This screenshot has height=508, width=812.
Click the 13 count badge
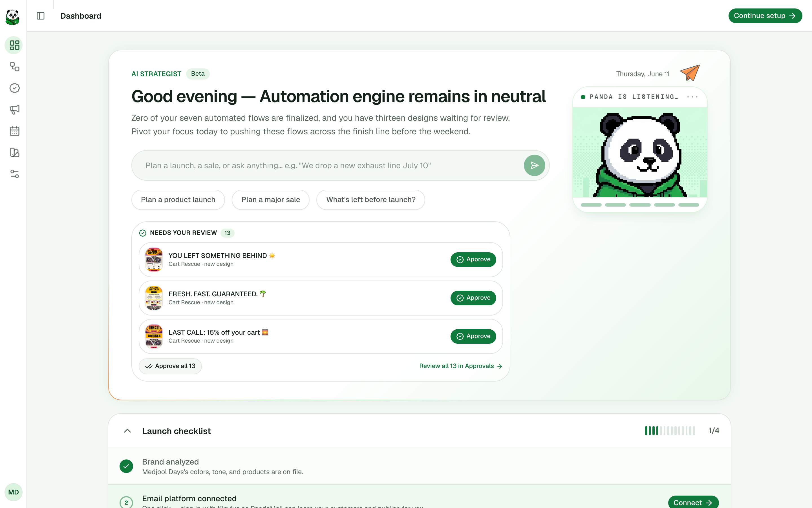click(228, 233)
